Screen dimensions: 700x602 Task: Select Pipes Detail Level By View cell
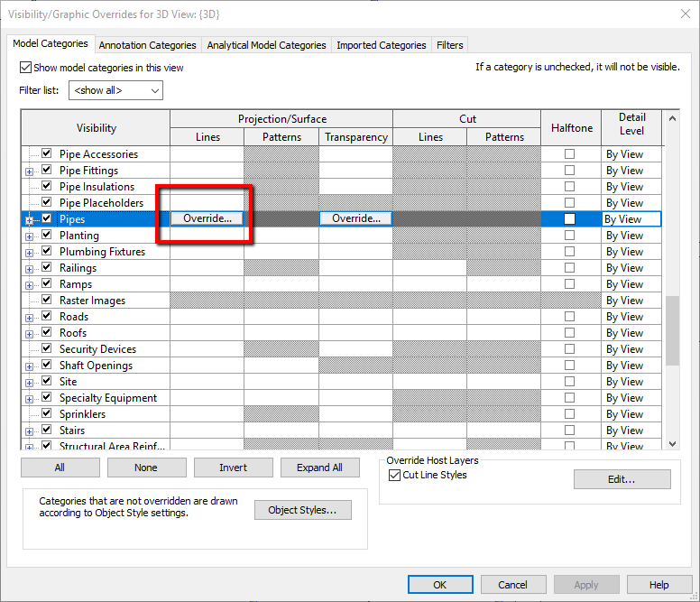point(631,218)
